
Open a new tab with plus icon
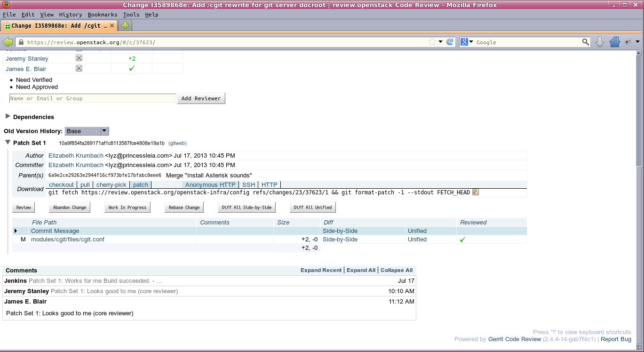(x=125, y=25)
